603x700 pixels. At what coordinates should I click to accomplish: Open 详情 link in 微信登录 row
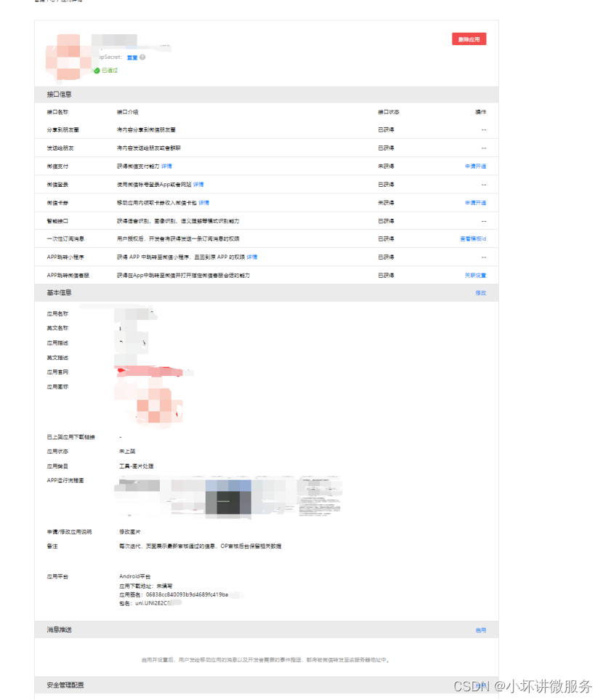tap(198, 185)
